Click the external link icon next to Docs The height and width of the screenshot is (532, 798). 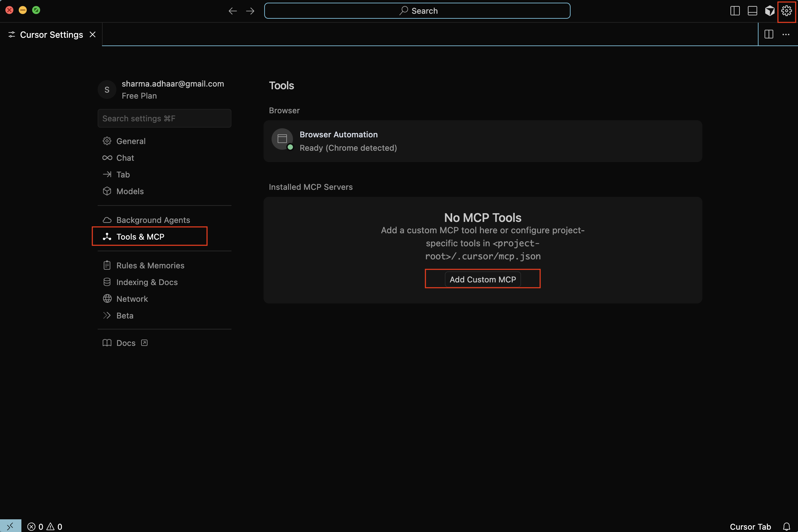tap(144, 343)
